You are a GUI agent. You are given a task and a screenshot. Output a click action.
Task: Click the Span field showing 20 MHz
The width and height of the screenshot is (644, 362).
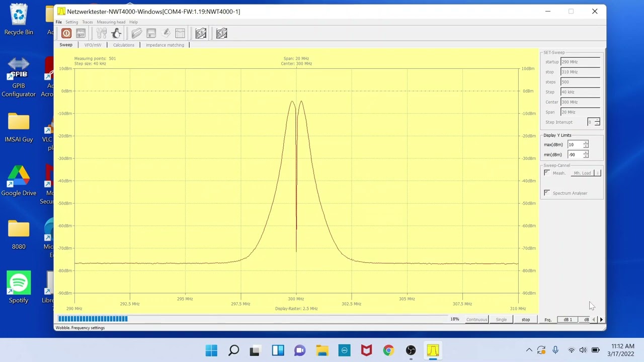click(x=581, y=112)
